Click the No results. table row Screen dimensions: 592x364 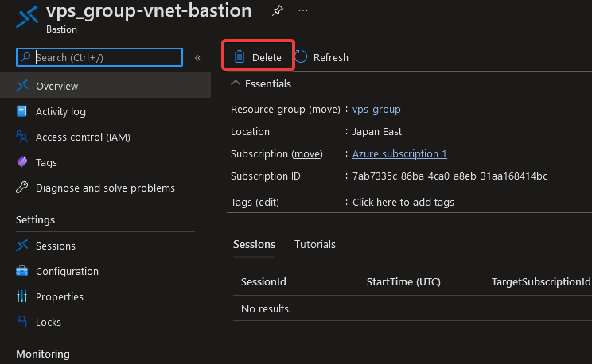[x=412, y=308]
